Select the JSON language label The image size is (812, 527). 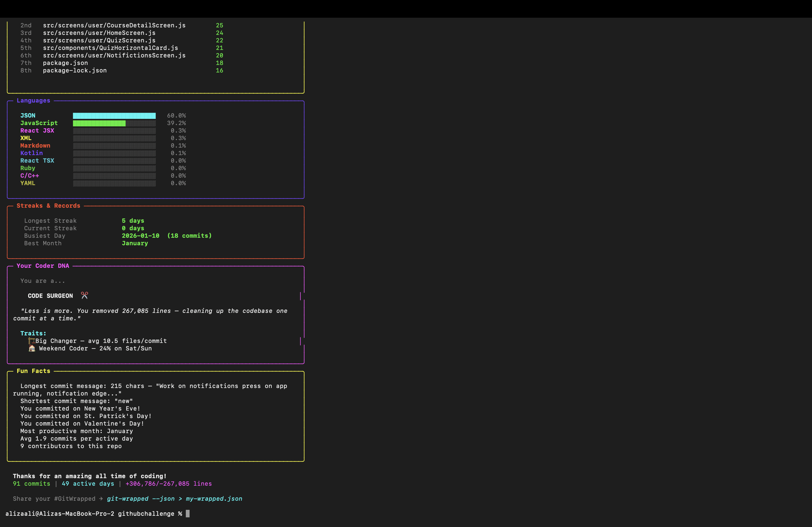(x=28, y=115)
